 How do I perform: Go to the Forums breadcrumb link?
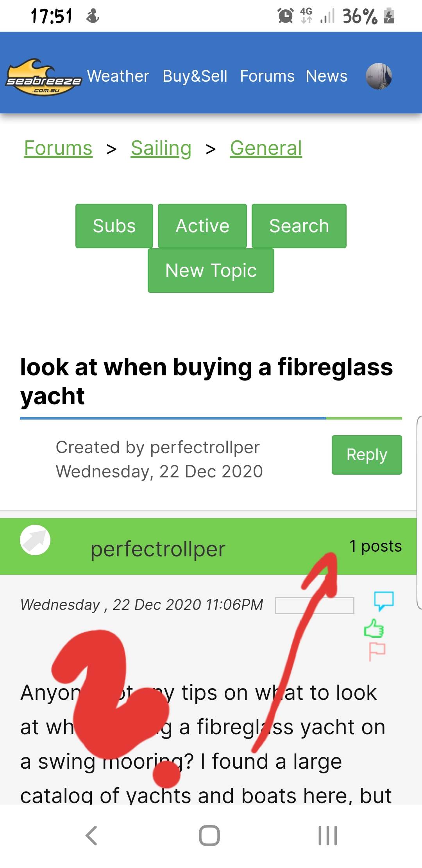click(x=58, y=148)
